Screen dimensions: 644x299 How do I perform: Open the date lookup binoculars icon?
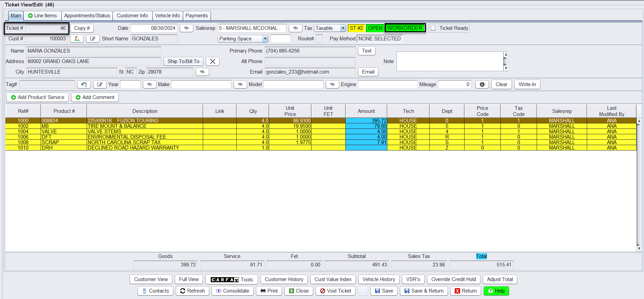[186, 28]
